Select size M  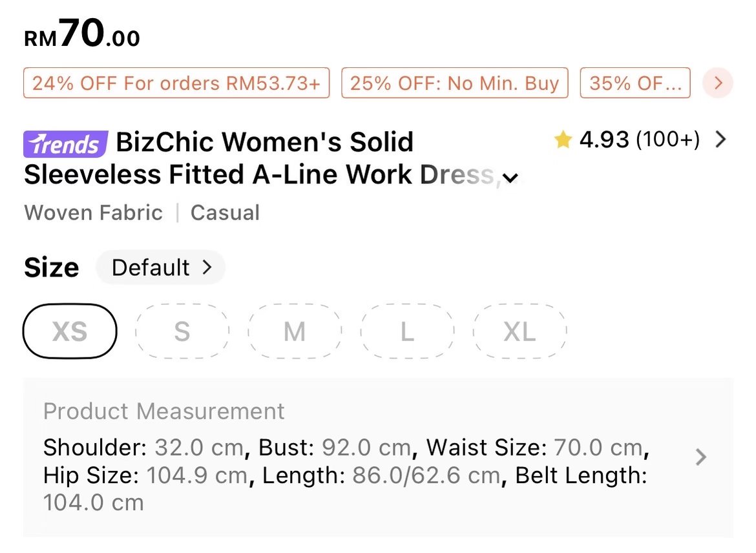click(295, 331)
